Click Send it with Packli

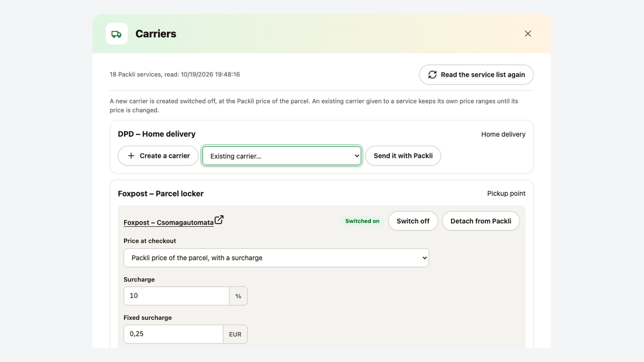tap(403, 156)
